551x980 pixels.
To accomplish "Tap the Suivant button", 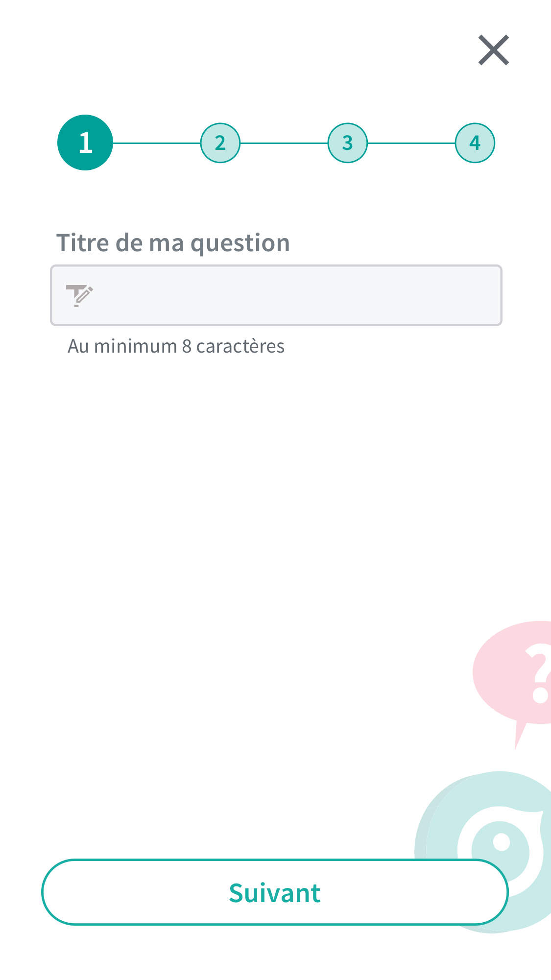I will (275, 892).
